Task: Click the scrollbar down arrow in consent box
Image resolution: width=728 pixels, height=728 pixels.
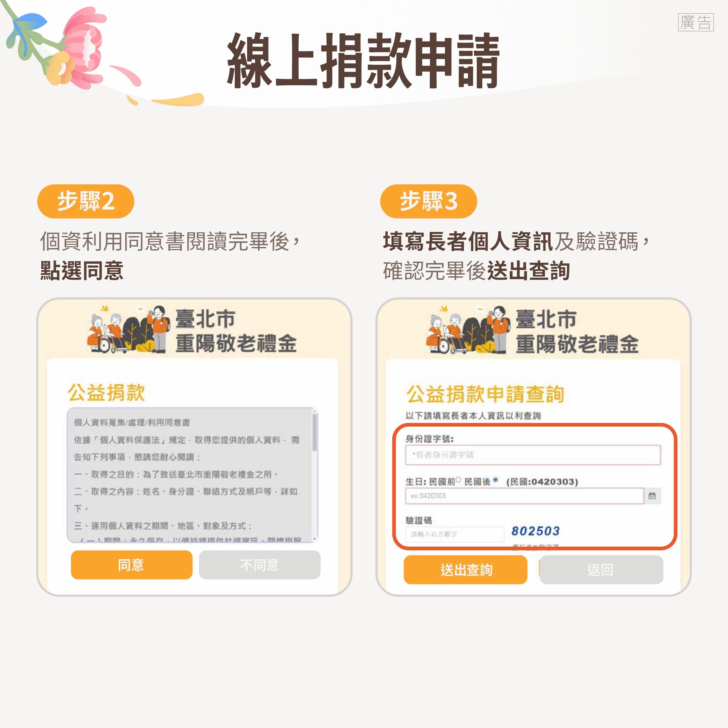Action: tap(315, 539)
